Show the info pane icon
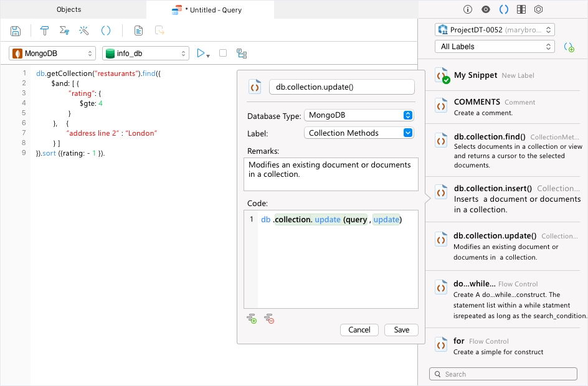588x386 pixels. (x=468, y=9)
